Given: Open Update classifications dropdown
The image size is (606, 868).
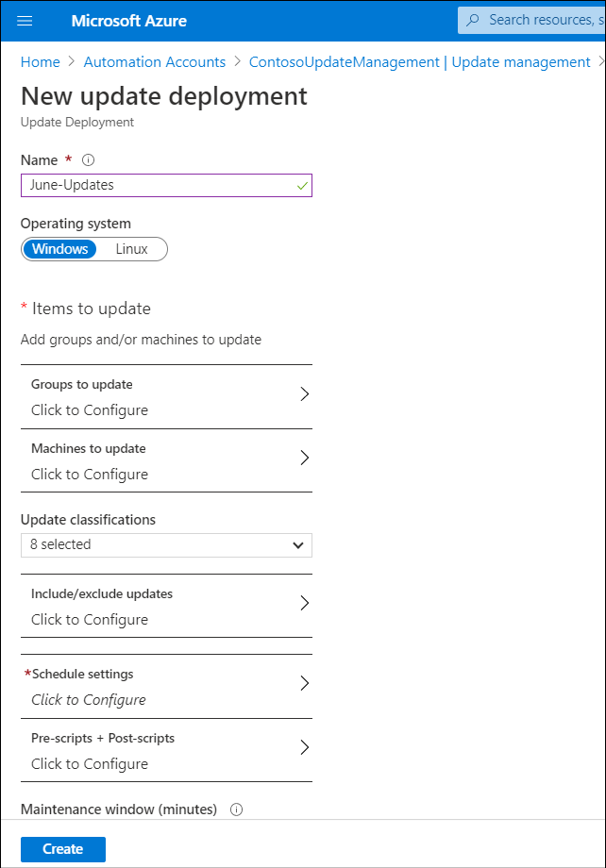Looking at the screenshot, I should point(166,545).
